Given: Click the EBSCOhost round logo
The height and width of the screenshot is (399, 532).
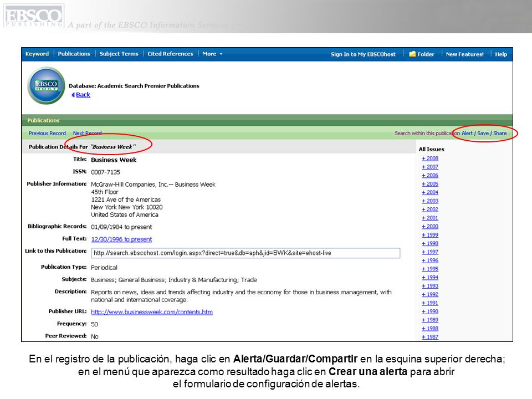Looking at the screenshot, I should click(46, 85).
